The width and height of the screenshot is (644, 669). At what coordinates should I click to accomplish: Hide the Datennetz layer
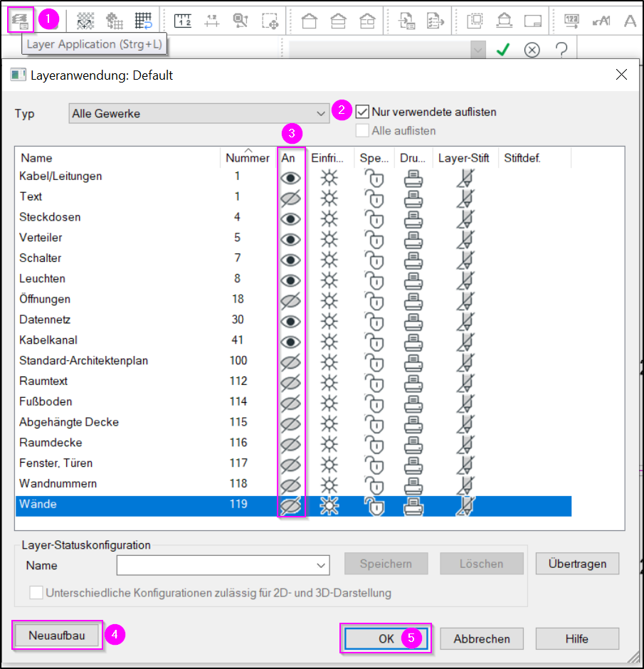point(290,321)
